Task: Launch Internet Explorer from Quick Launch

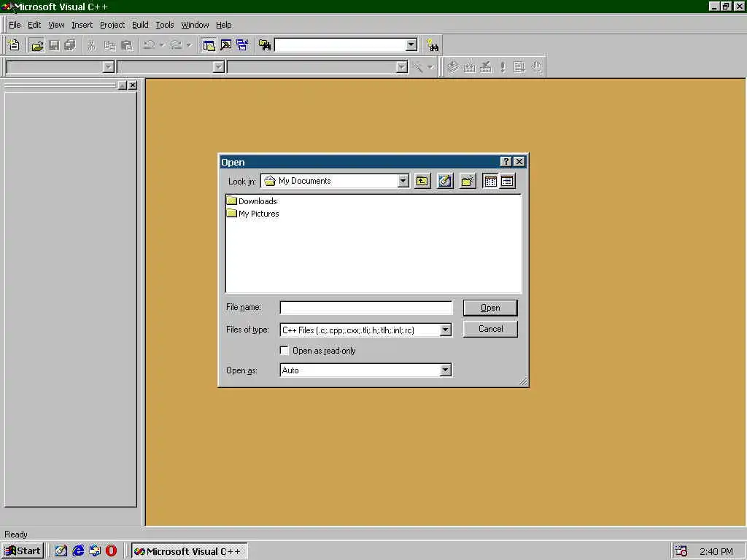Action: click(x=78, y=551)
